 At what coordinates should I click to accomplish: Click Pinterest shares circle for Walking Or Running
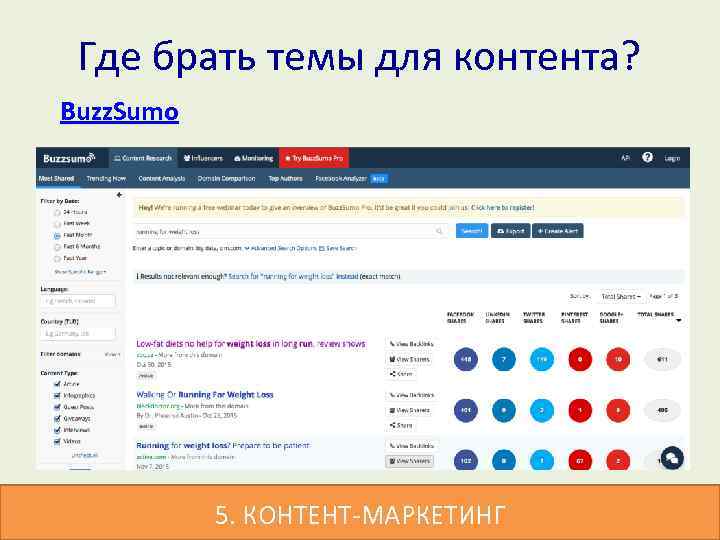580,410
